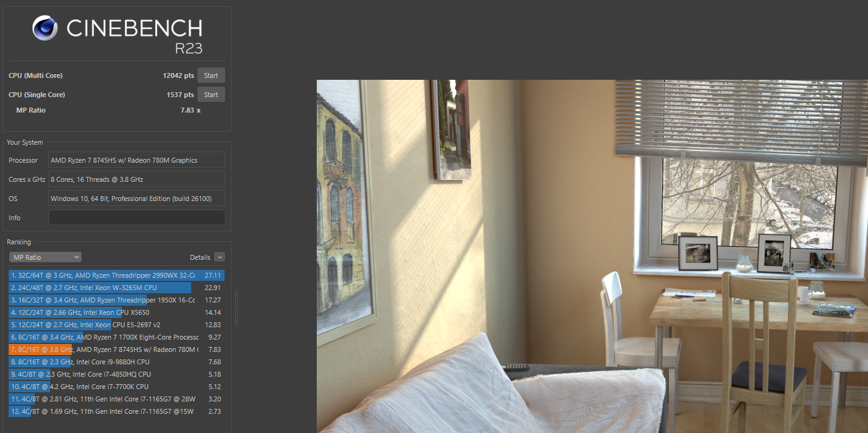Select ranking row Ryzen Threadripper 2990WX

[116, 275]
